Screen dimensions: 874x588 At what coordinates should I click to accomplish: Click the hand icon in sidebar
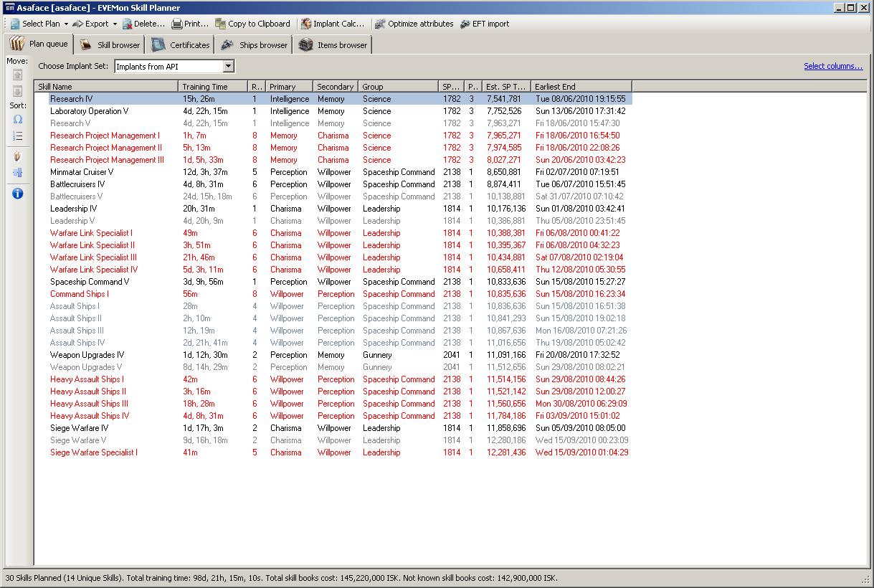pos(18,156)
